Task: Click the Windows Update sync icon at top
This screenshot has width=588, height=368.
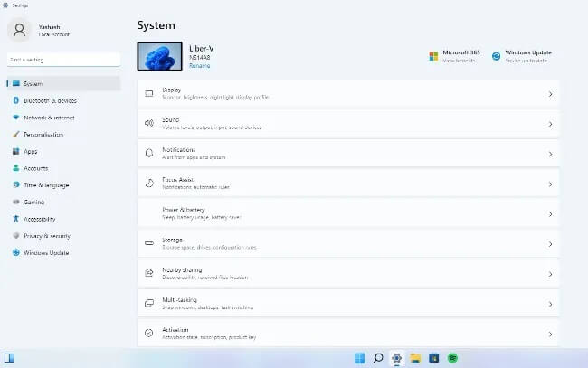Action: point(496,56)
